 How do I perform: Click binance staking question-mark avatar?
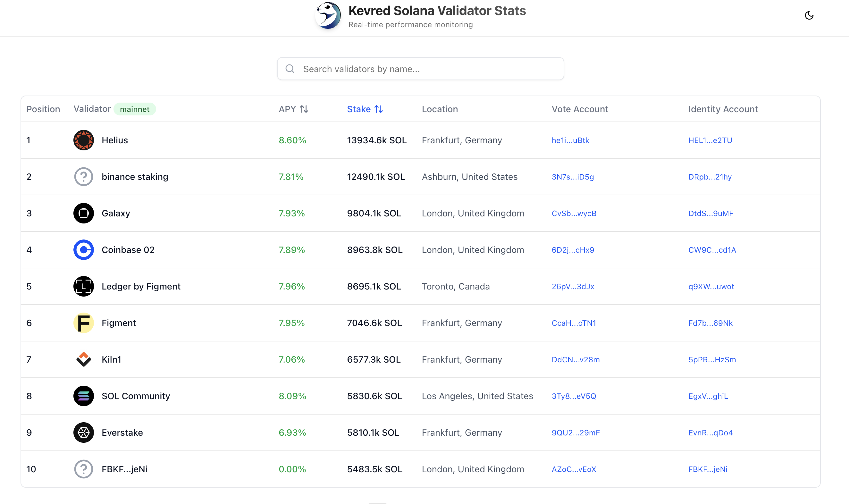84,177
